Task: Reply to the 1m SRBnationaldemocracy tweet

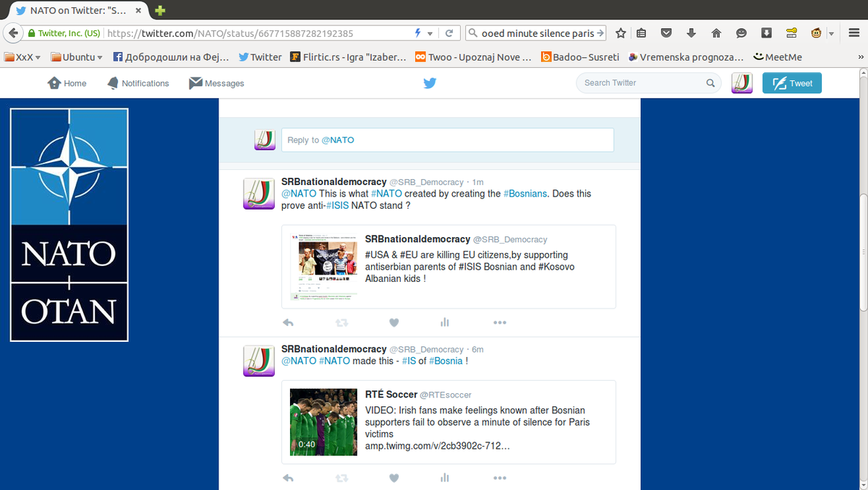Action: pyautogui.click(x=288, y=322)
